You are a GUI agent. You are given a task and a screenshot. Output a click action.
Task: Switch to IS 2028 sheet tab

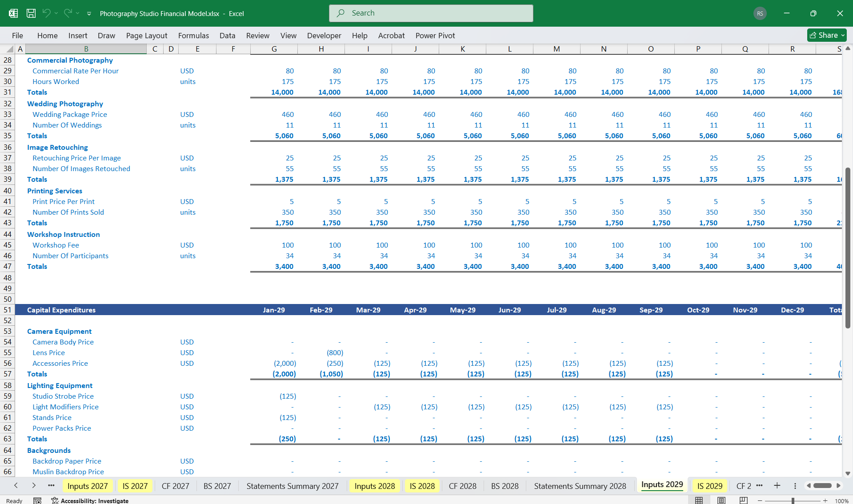click(x=422, y=486)
